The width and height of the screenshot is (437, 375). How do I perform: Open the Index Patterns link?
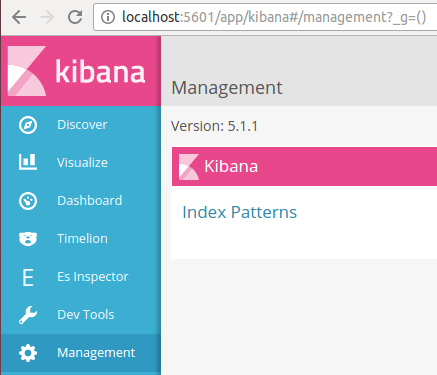(x=239, y=212)
